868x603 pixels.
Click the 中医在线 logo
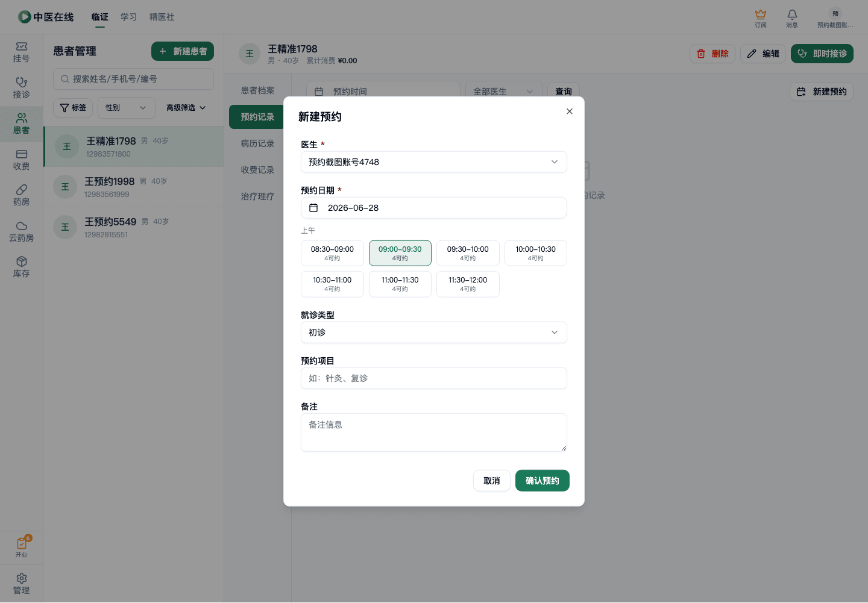pos(46,17)
